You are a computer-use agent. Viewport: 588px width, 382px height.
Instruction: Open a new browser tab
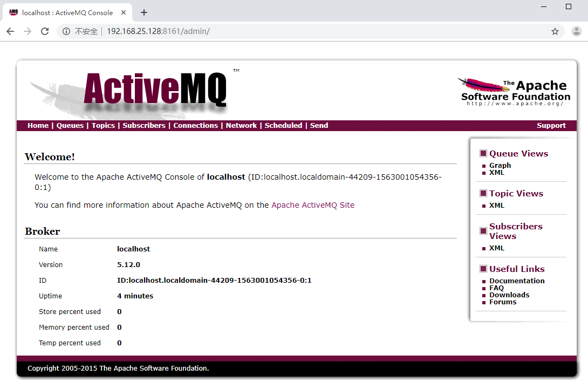point(144,13)
